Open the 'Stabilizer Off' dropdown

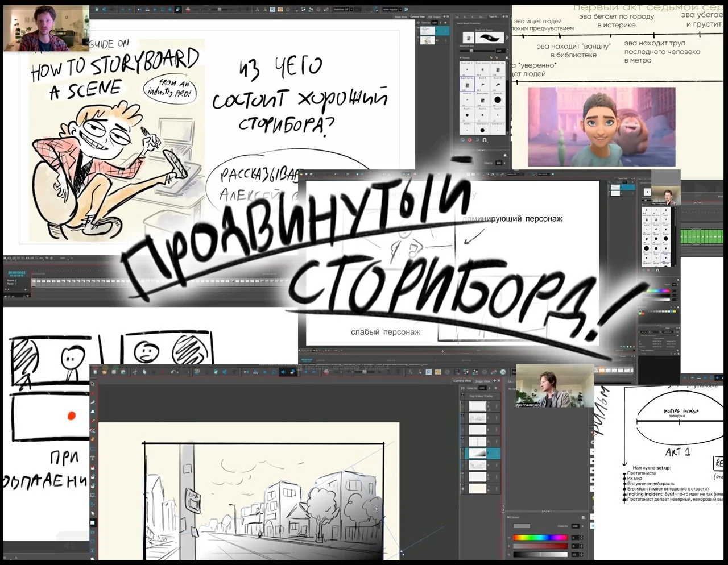pyautogui.click(x=351, y=9)
